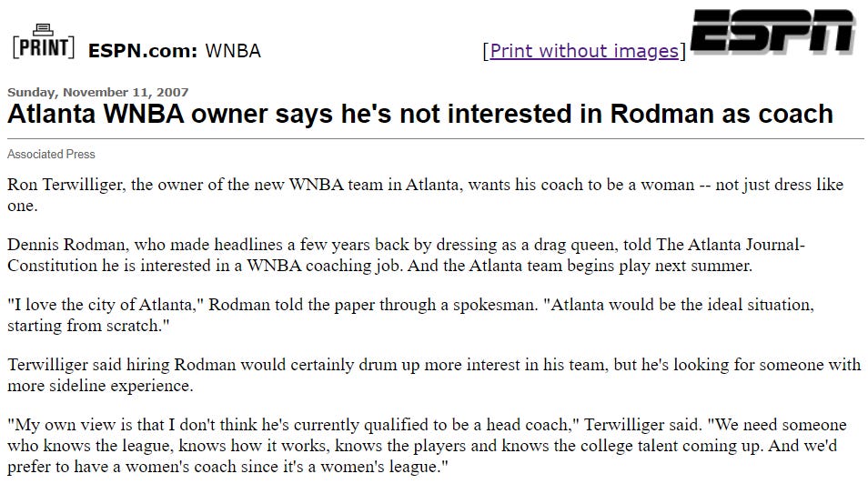Click the ESPN logo
Screen dimensions: 868x504
[x=773, y=32]
